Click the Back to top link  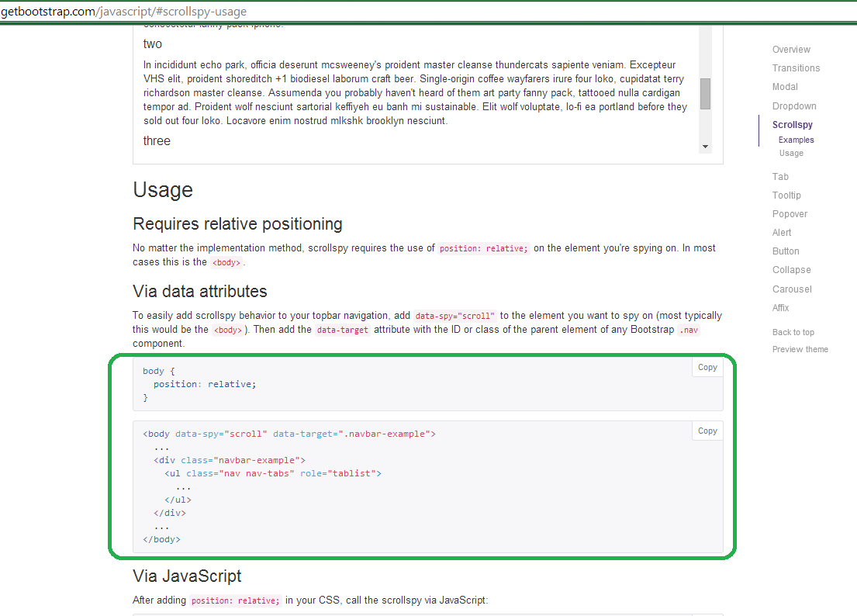793,331
